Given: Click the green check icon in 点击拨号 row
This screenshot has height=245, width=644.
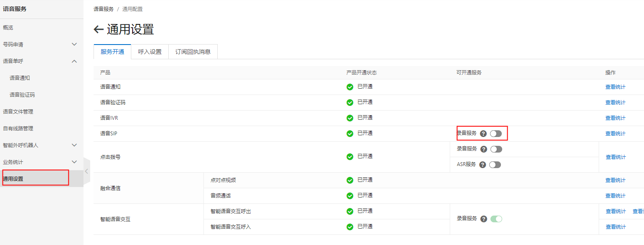Looking at the screenshot, I should [350, 157].
